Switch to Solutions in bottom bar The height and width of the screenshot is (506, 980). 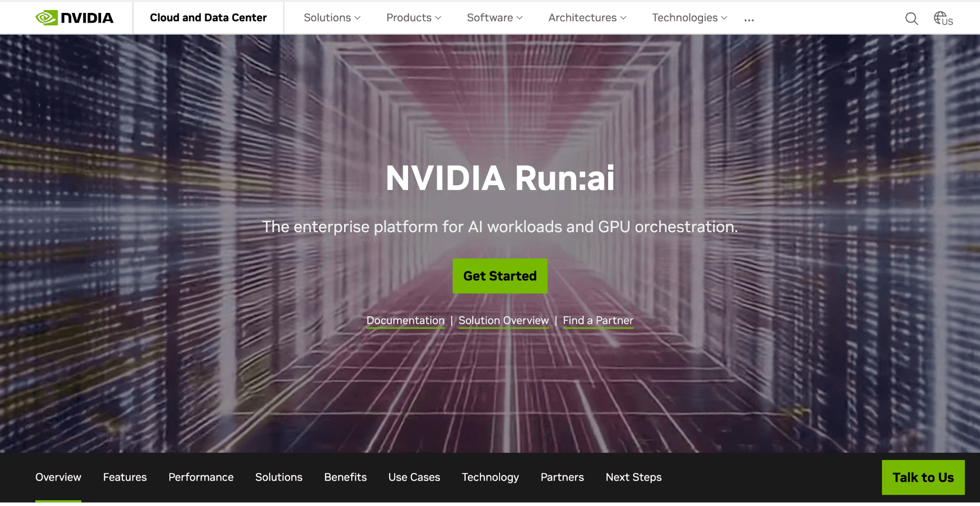[279, 477]
